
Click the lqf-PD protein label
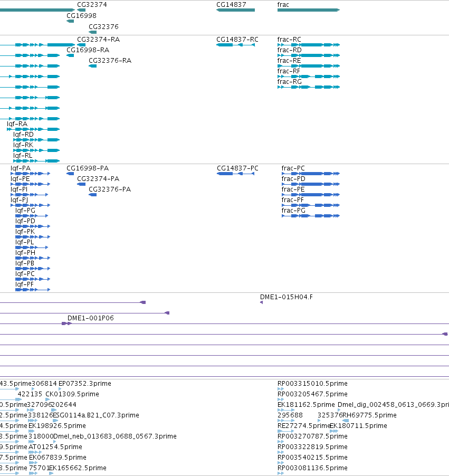(x=25, y=221)
